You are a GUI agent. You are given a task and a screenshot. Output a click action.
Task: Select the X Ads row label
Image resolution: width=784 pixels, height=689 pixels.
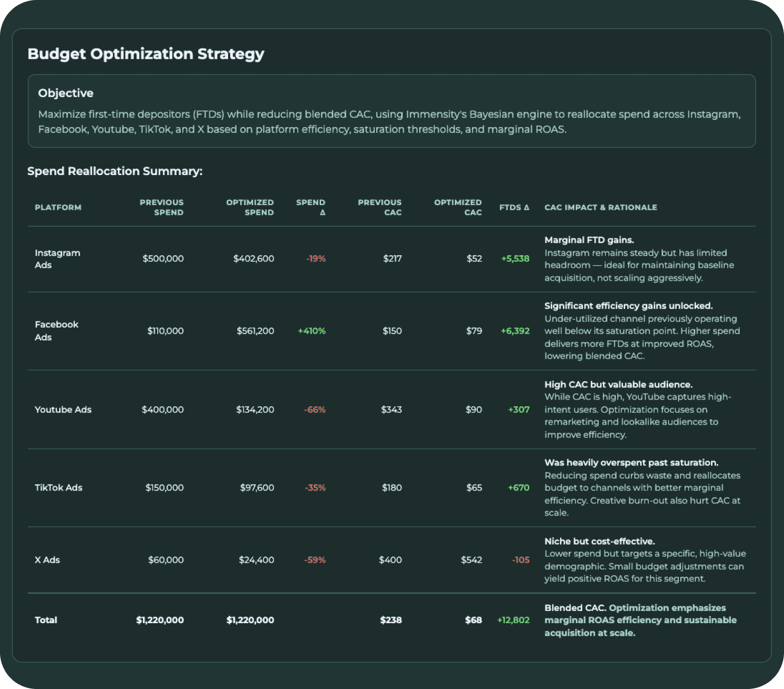coord(47,560)
